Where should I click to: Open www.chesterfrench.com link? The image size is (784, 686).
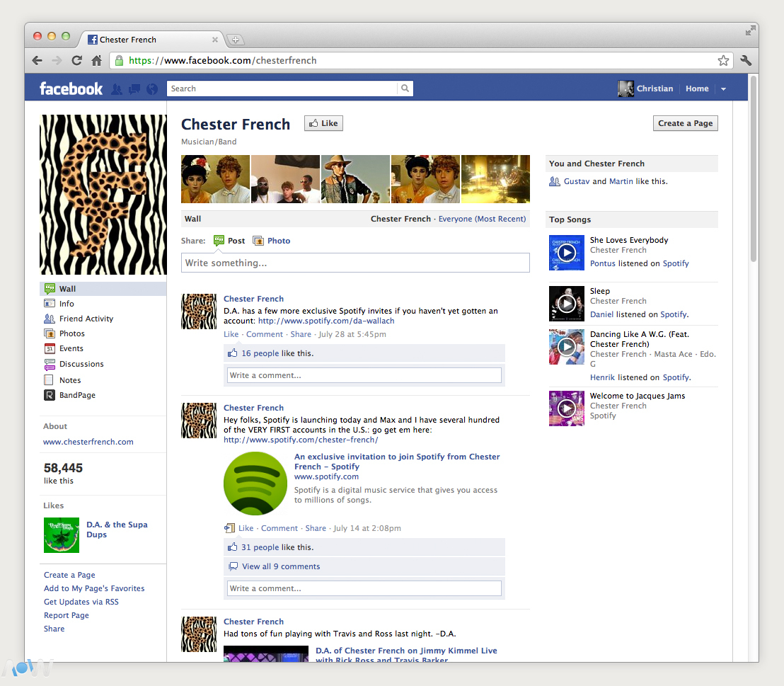[x=88, y=442]
